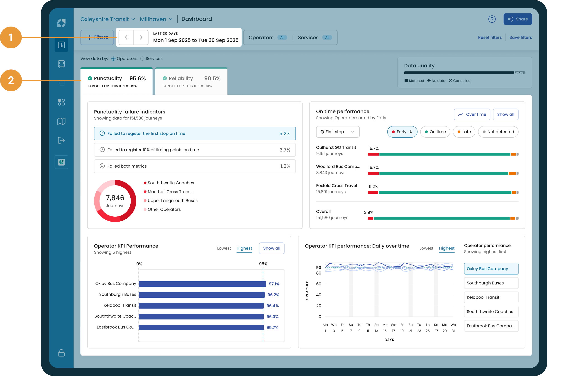Toggle the Late status filter chip

pos(464,132)
